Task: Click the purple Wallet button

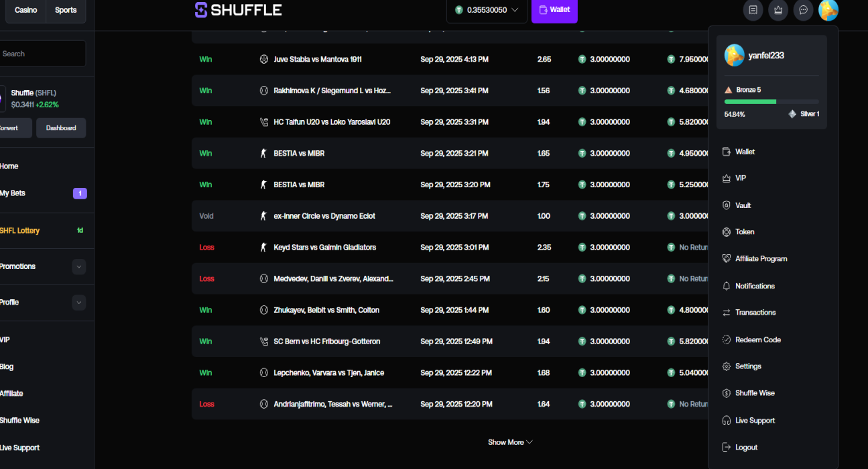Action: tap(554, 10)
